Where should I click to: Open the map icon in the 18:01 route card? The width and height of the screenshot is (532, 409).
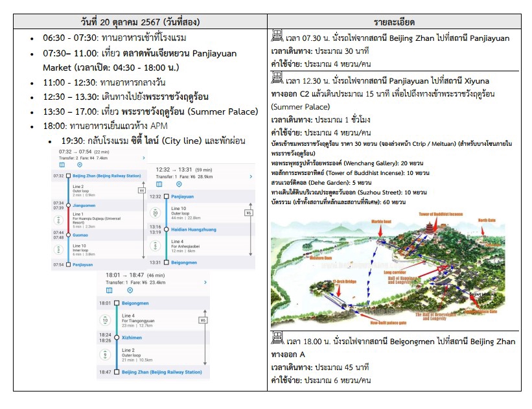tap(110, 290)
